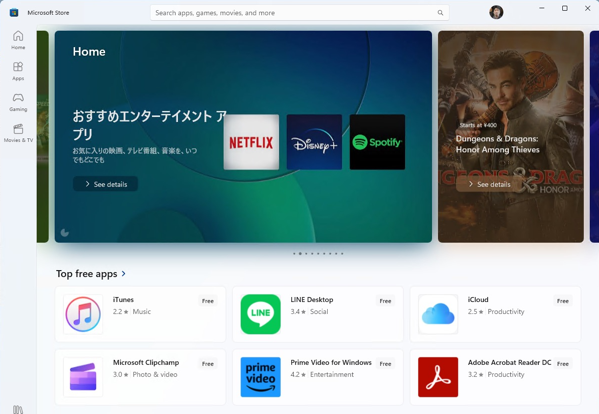Click See details on Dungeons & Dragons
This screenshot has width=599, height=414.
click(x=489, y=184)
